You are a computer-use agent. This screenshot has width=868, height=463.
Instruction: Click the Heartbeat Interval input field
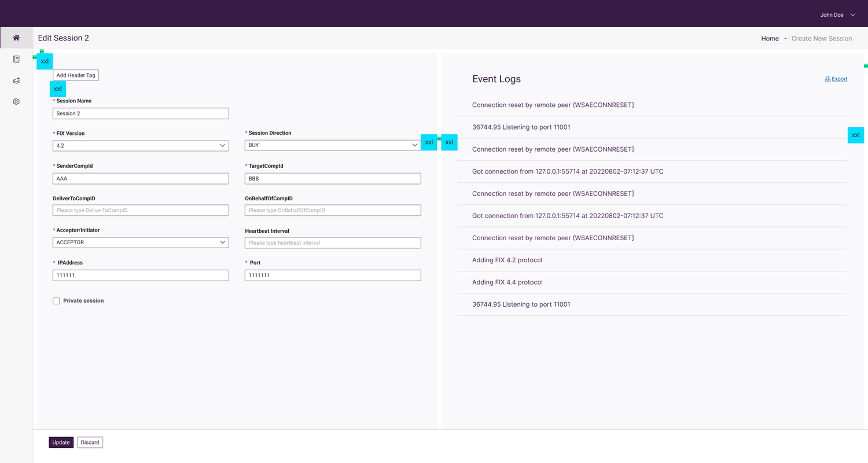pos(333,242)
